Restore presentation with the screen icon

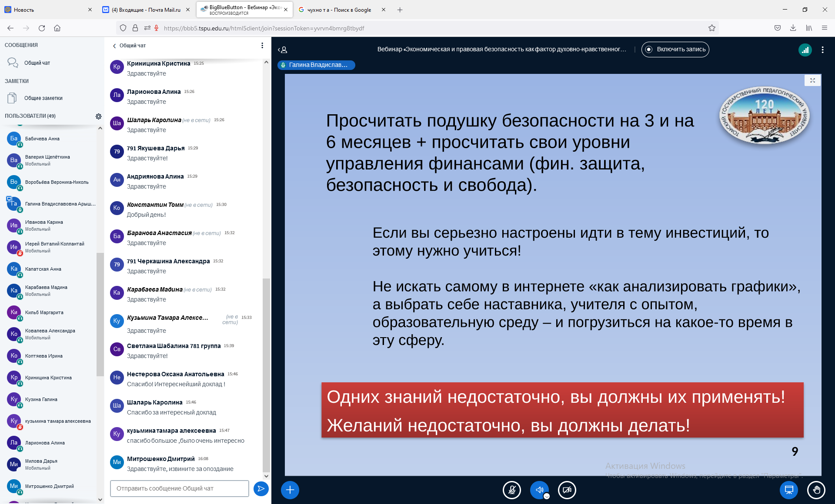click(x=789, y=490)
